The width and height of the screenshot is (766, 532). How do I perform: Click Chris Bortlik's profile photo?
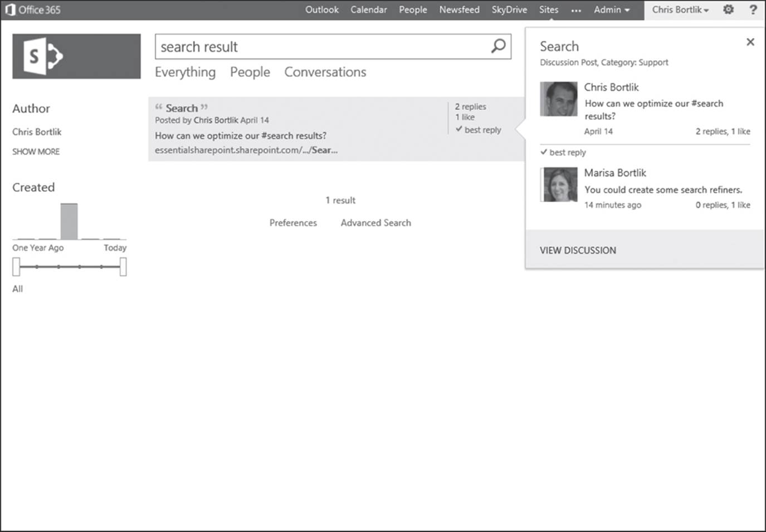tap(559, 99)
